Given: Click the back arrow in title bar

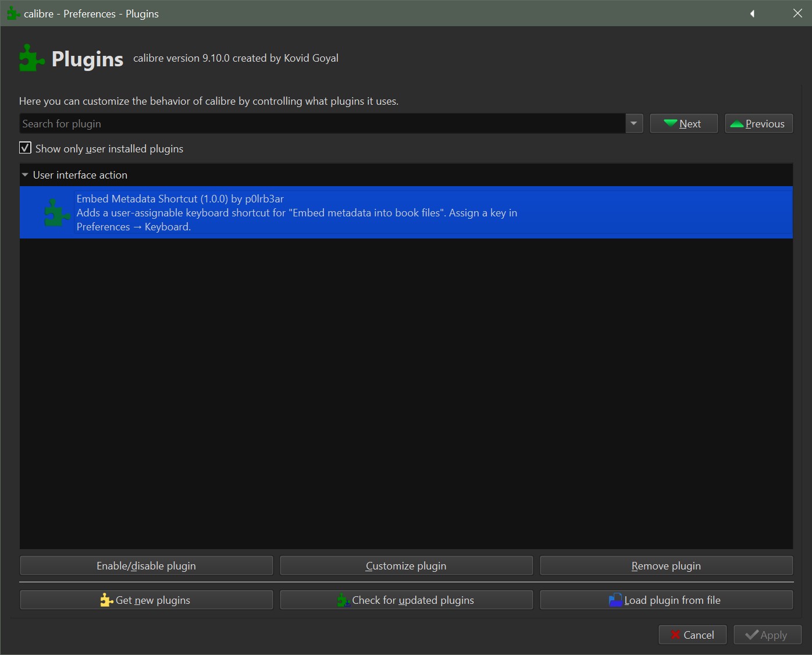Looking at the screenshot, I should [x=752, y=13].
